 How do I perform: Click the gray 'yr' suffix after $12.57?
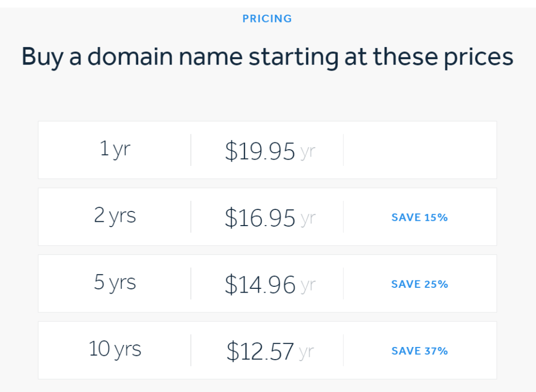click(x=306, y=352)
